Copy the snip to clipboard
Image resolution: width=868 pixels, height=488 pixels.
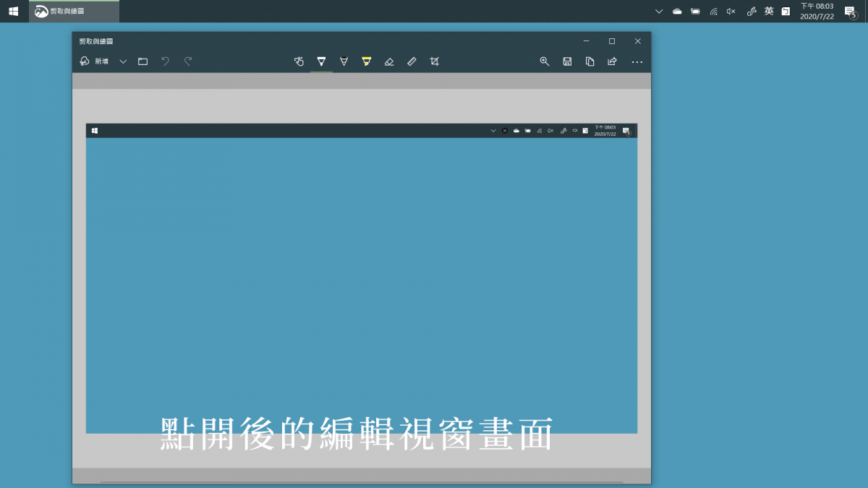click(x=590, y=61)
